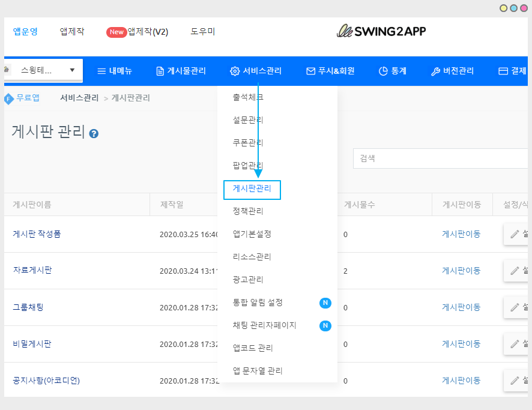Viewport: 532px width, 410px height.
Task: Expand the 스윙테... app selector dropdown
Action: [x=43, y=70]
